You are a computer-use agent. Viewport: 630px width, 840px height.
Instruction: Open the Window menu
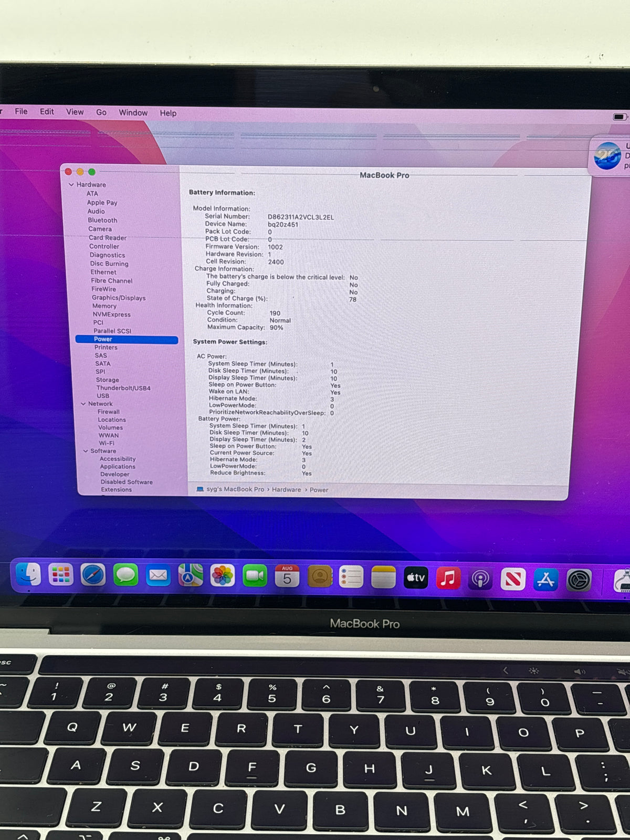coord(133,112)
